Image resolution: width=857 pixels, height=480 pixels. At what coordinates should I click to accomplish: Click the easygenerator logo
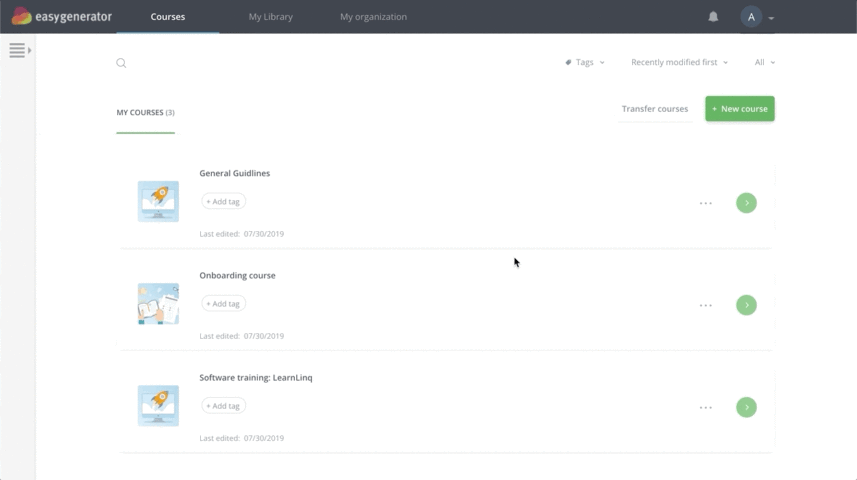[x=62, y=16]
